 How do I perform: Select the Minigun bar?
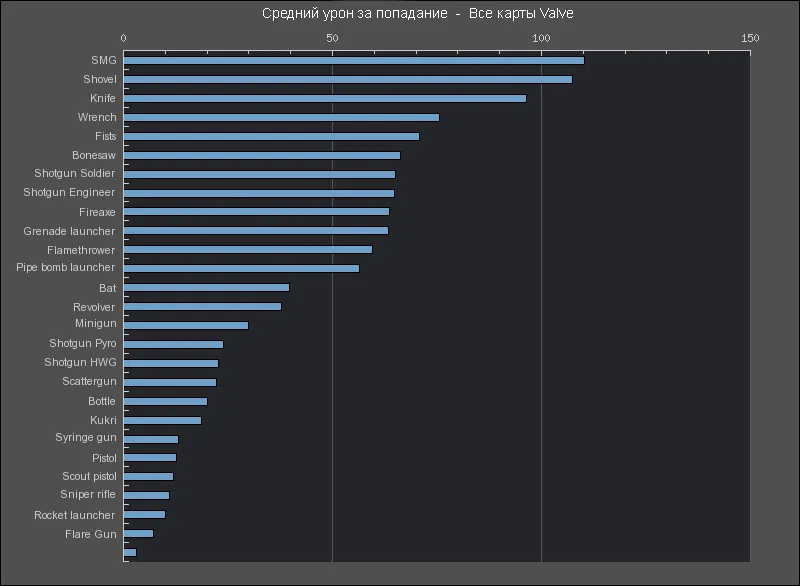[186, 325]
